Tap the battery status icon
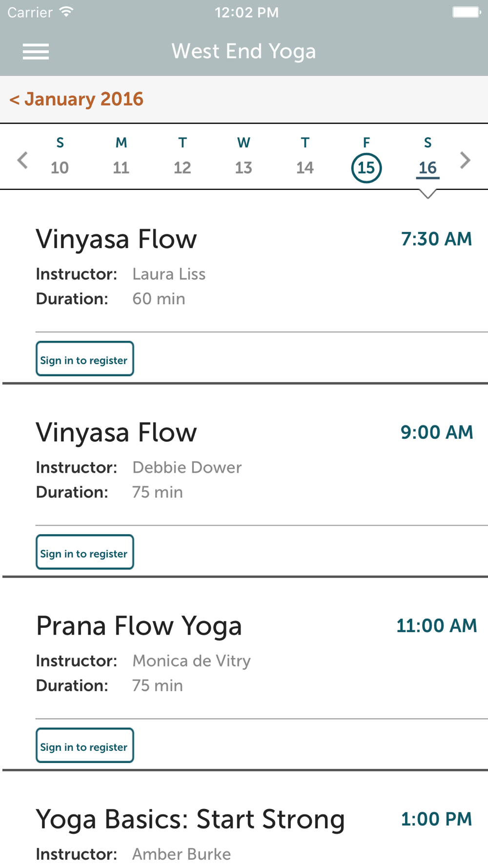488x868 pixels. pos(467,12)
